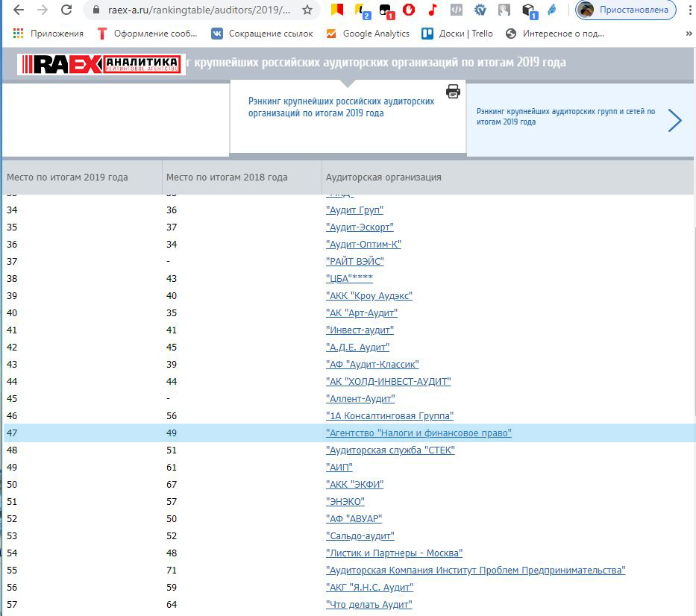Expand hidden bookmarks with double chevron
Screen dimensions: 696x616
(688, 34)
